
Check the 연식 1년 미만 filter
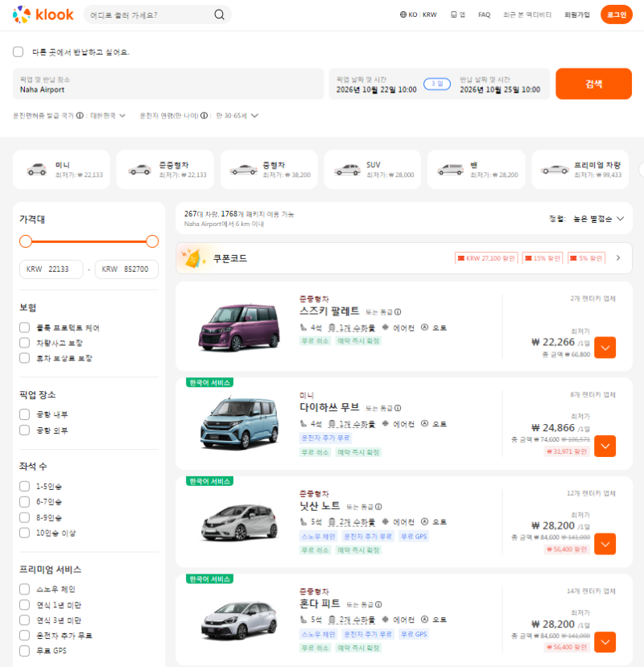[x=25, y=604]
